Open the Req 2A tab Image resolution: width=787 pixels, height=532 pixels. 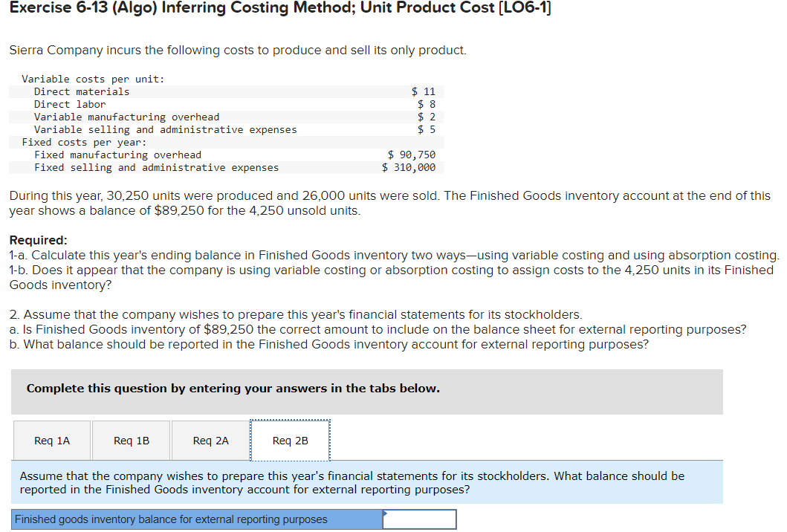point(210,440)
